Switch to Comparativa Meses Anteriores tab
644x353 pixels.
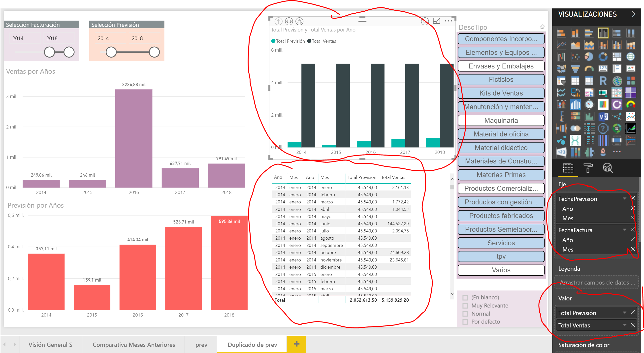(x=134, y=345)
